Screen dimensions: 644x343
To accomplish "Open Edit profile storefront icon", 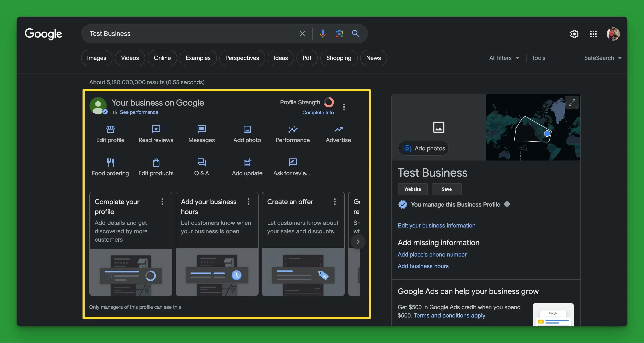I will [110, 129].
